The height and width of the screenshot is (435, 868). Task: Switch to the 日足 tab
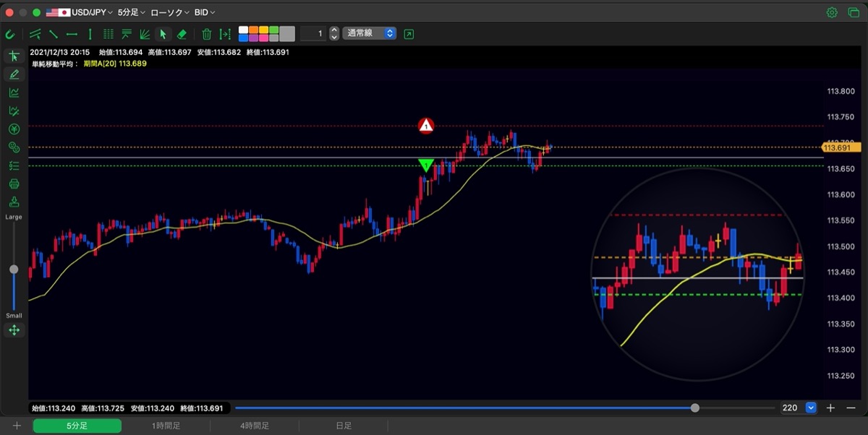coord(344,426)
